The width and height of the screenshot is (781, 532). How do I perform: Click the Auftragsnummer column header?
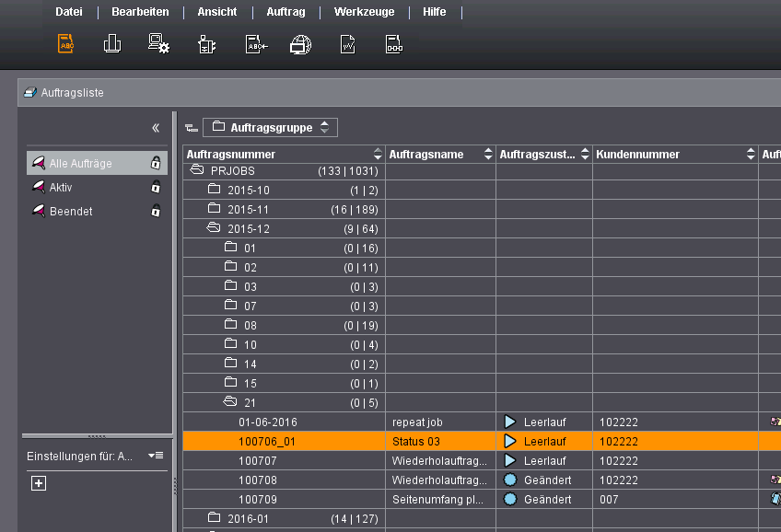pyautogui.click(x=284, y=155)
